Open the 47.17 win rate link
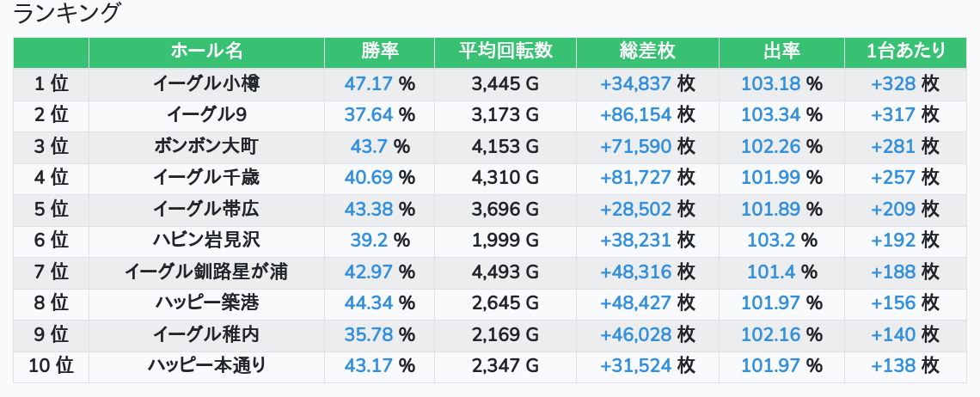This screenshot has height=397, width=980. (x=368, y=83)
